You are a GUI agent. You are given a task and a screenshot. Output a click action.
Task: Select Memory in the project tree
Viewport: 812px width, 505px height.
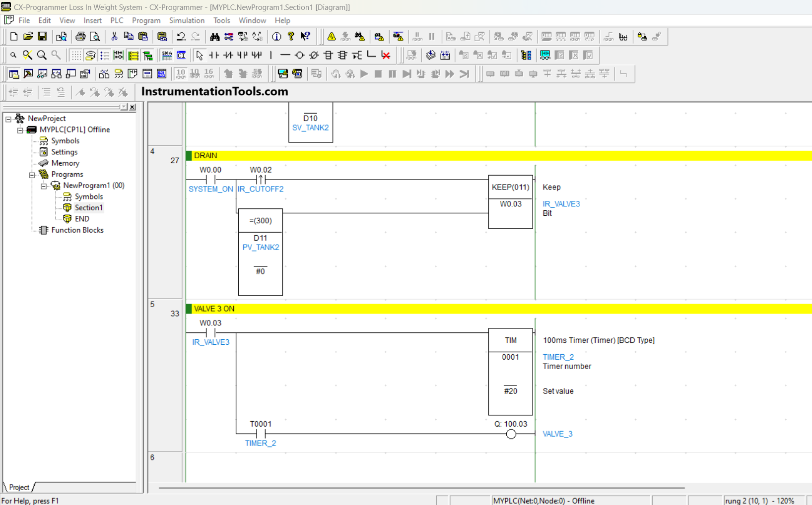pyautogui.click(x=65, y=163)
